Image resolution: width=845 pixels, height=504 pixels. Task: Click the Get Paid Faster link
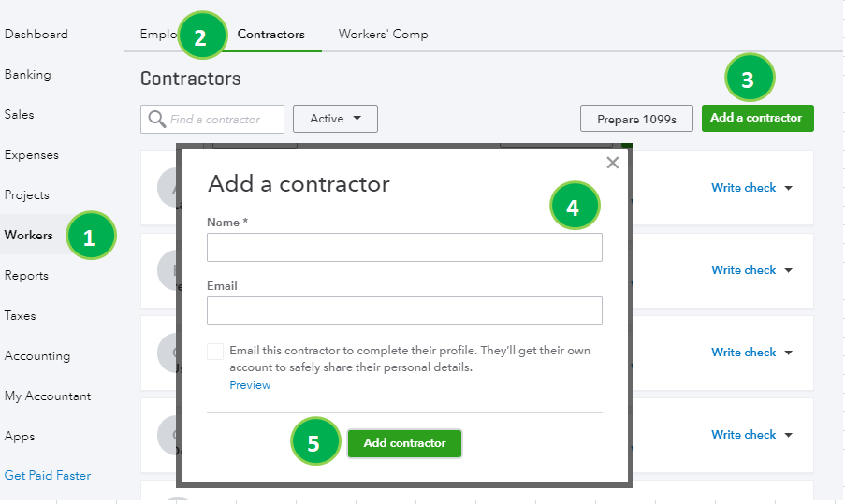pyautogui.click(x=48, y=476)
